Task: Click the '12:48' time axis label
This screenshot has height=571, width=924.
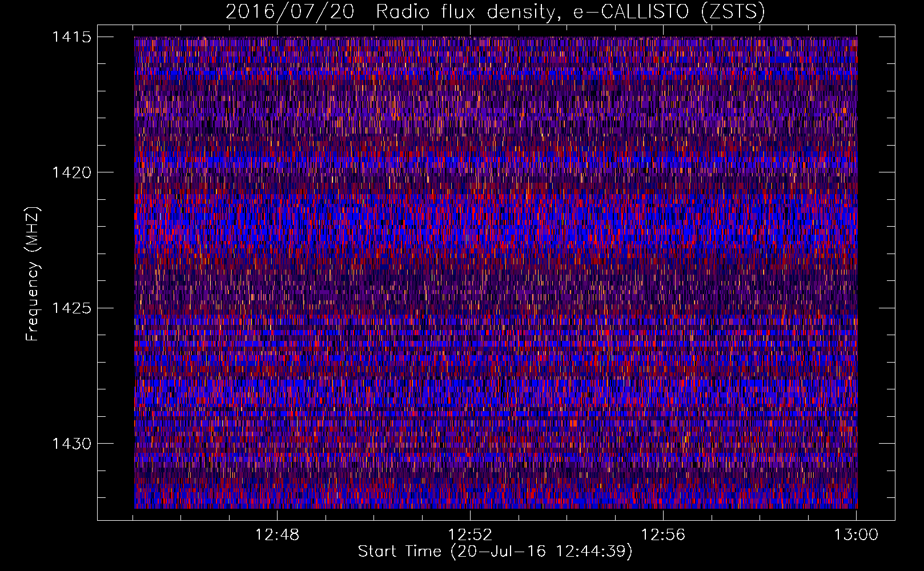Action: pyautogui.click(x=277, y=535)
